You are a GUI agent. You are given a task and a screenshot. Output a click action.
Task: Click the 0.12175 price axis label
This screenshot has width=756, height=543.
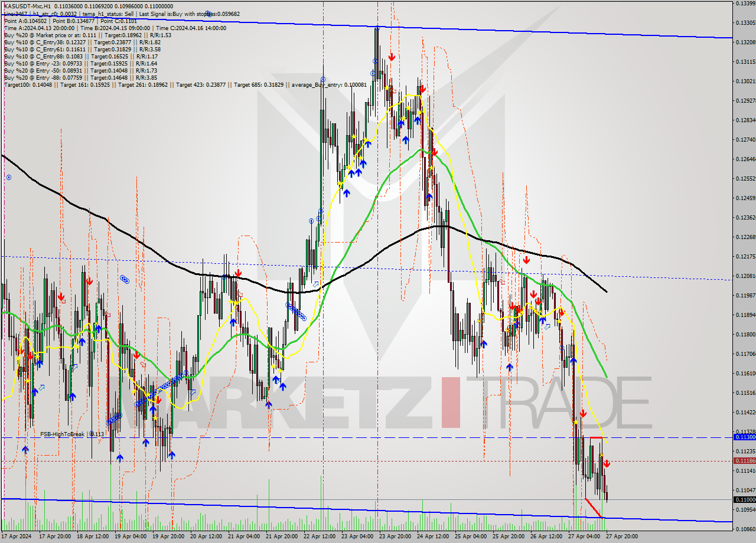[745, 256]
